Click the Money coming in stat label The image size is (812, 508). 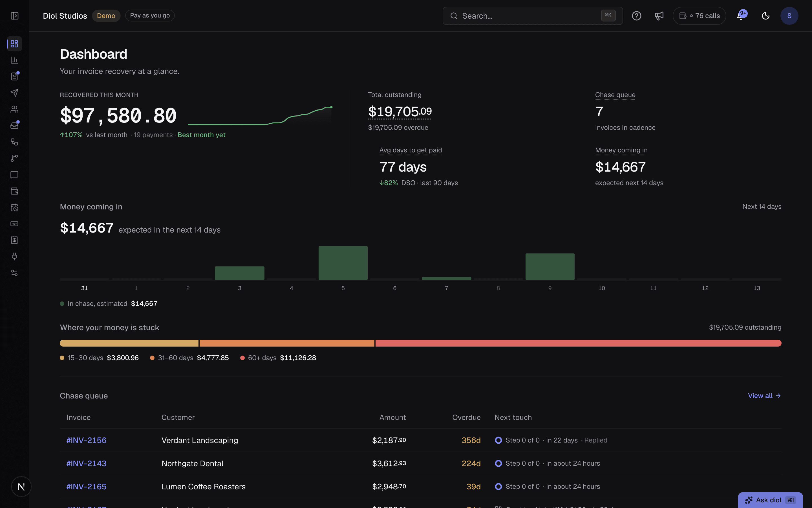(621, 150)
